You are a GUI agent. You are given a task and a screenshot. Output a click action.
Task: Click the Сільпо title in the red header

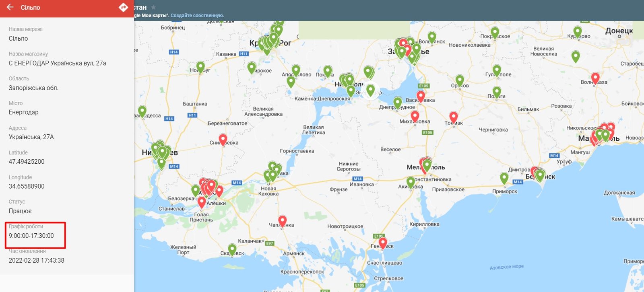(x=31, y=7)
